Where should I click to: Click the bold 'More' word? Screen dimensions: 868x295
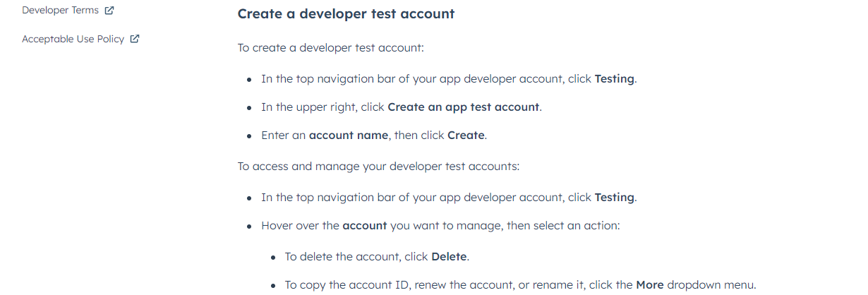tap(650, 285)
